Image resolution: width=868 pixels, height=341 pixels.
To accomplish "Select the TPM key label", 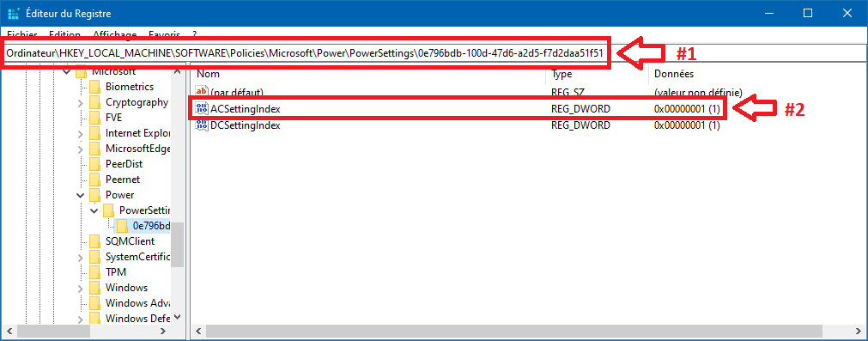I will coord(116,272).
